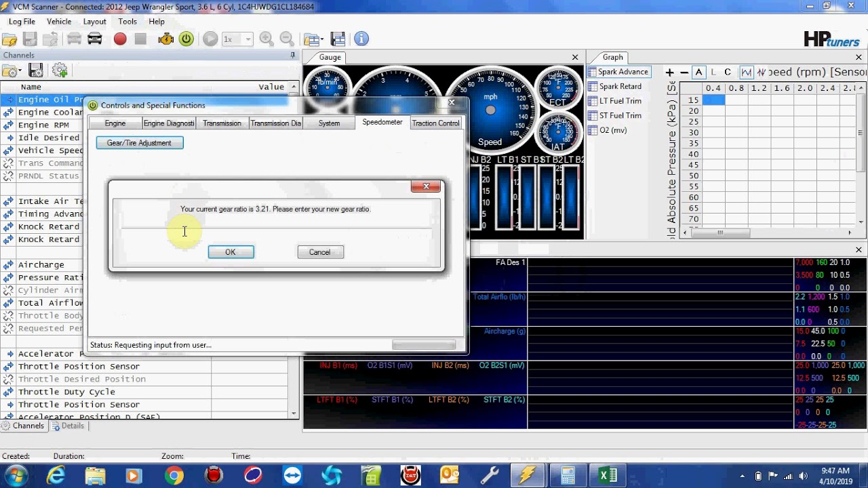Switch to the Transmission tab
Image resolution: width=868 pixels, height=488 pixels.
(x=222, y=123)
